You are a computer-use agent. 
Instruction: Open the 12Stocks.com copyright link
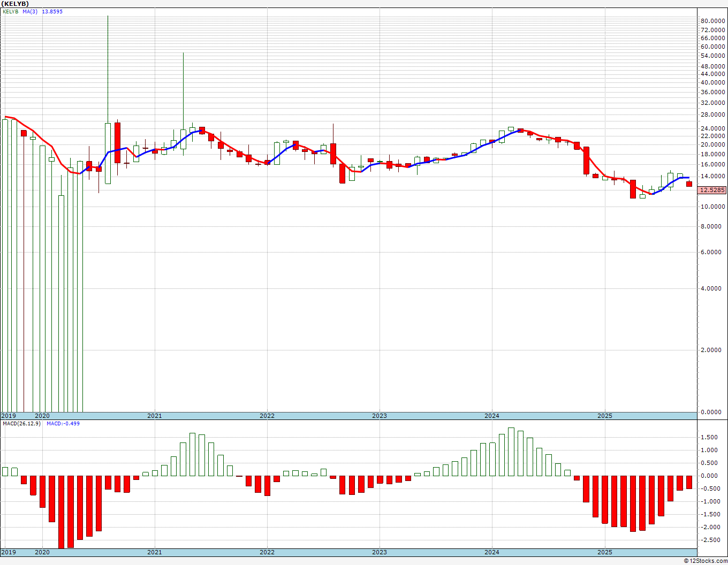(x=706, y=561)
